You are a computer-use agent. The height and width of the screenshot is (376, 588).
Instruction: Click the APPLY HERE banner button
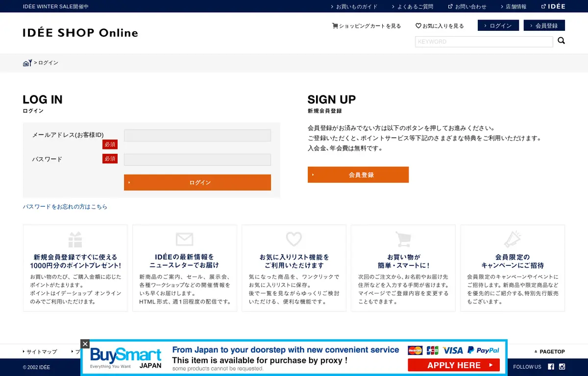454,365
